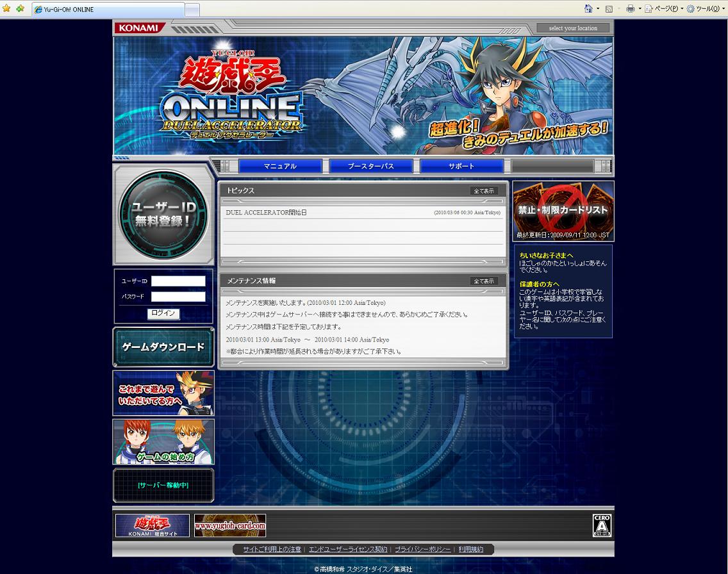Image resolution: width=728 pixels, height=574 pixels.
Task: Click the ログイン button
Action: point(163,313)
